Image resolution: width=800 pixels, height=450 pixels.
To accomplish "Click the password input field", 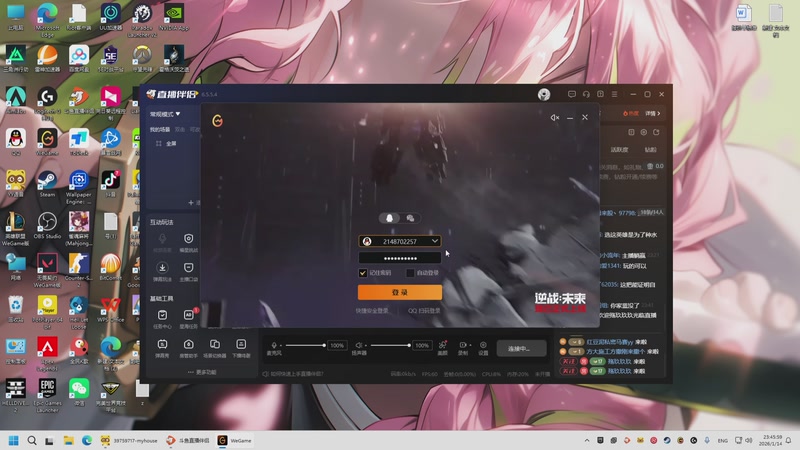I will pos(399,258).
